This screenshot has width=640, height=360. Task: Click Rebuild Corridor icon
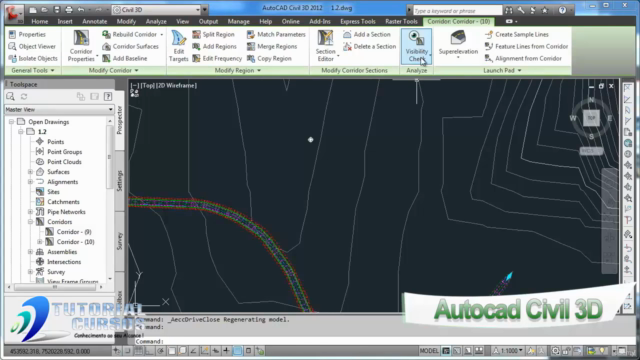pyautogui.click(x=106, y=34)
